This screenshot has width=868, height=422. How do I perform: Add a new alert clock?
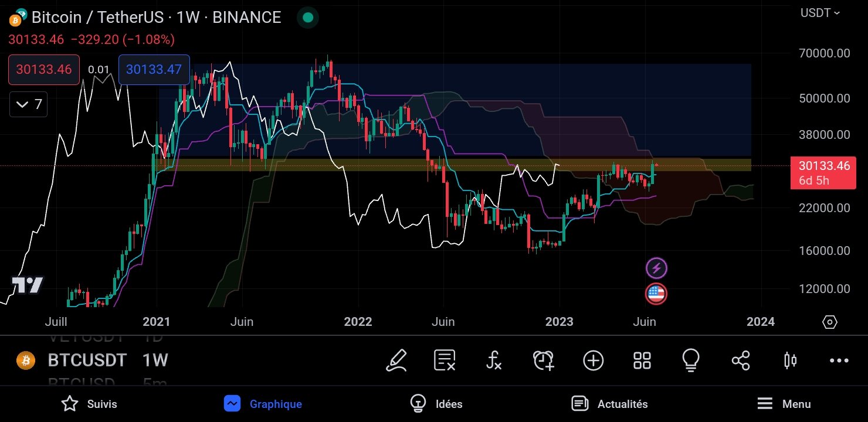coord(544,360)
